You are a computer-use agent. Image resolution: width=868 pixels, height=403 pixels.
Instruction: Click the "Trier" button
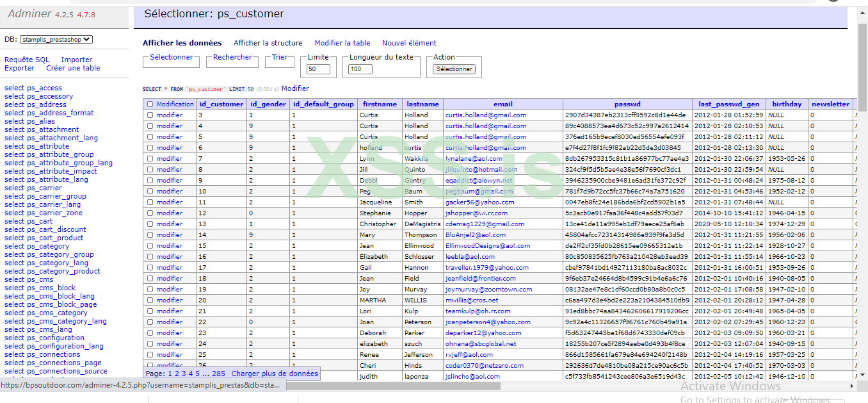(x=280, y=57)
